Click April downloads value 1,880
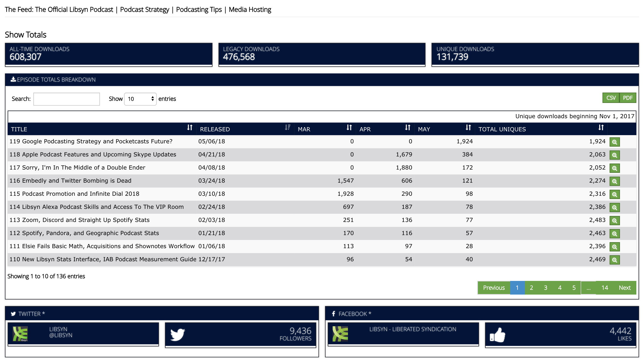Screen dimensions: 644x362 [404, 168]
